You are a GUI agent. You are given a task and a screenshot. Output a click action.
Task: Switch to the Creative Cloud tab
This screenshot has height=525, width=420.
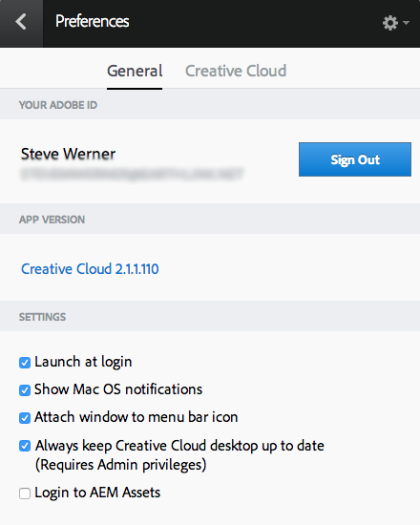(x=236, y=71)
